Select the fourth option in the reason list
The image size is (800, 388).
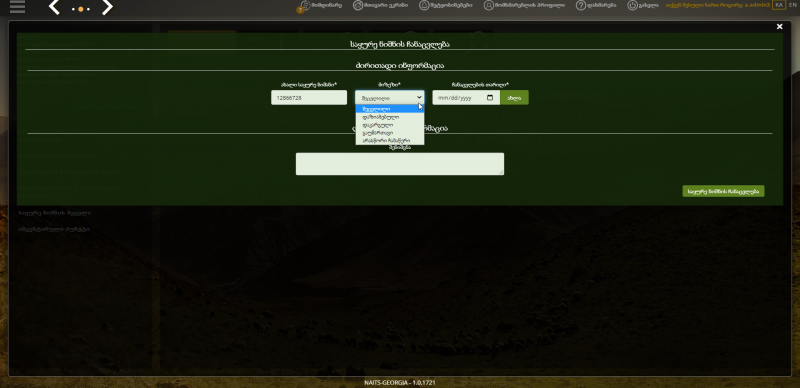click(x=390, y=132)
